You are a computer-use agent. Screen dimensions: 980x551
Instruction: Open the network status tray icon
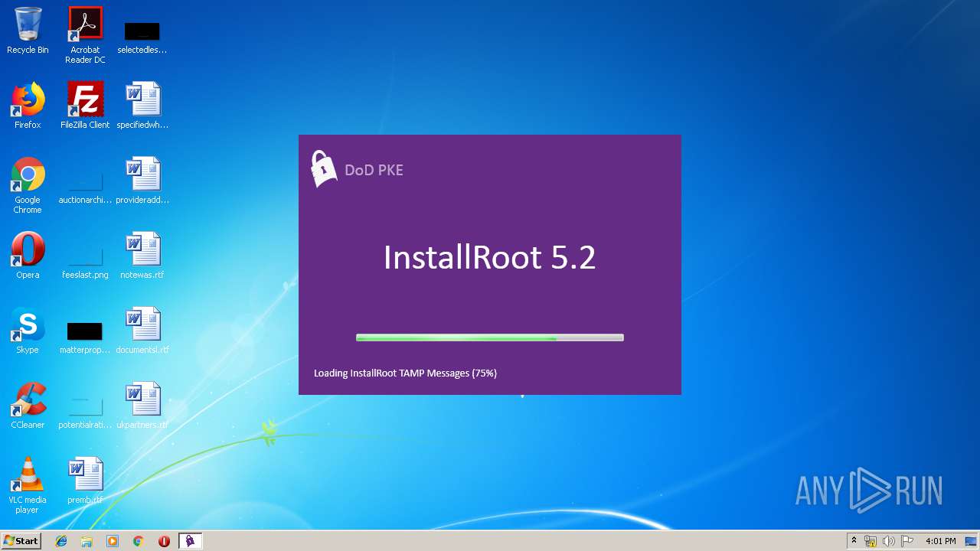point(871,541)
